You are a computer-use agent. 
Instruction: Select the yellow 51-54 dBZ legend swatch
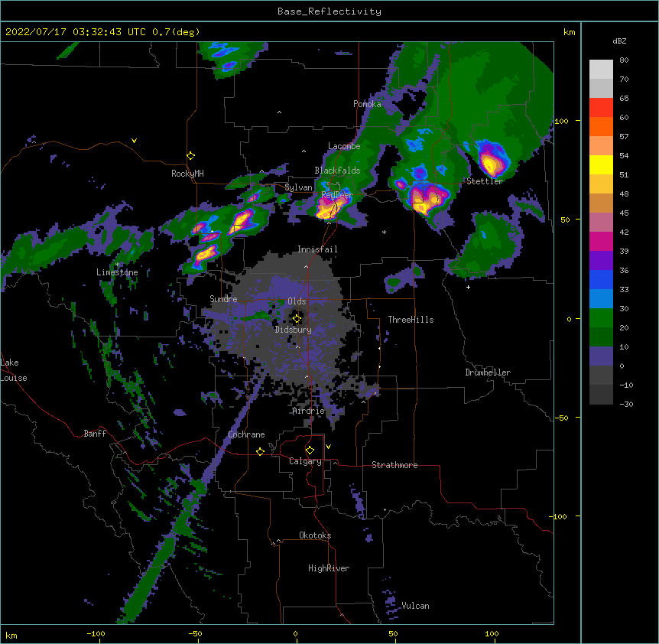pyautogui.click(x=601, y=164)
